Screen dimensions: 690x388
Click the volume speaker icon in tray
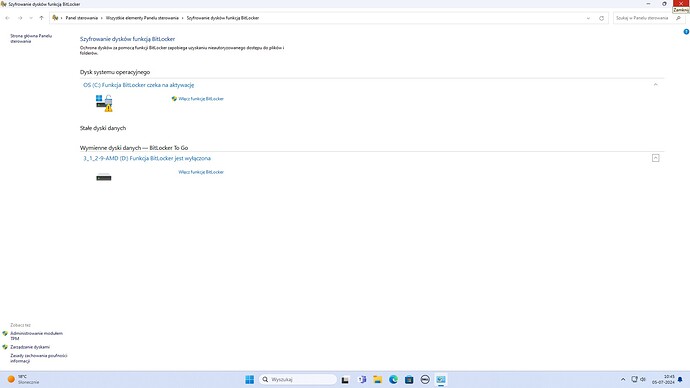coord(643,379)
